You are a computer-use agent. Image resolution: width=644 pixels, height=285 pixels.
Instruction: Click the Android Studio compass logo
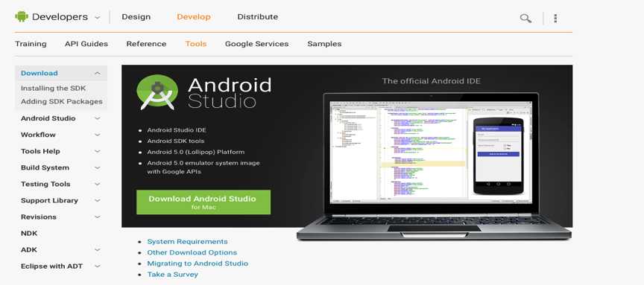157,92
